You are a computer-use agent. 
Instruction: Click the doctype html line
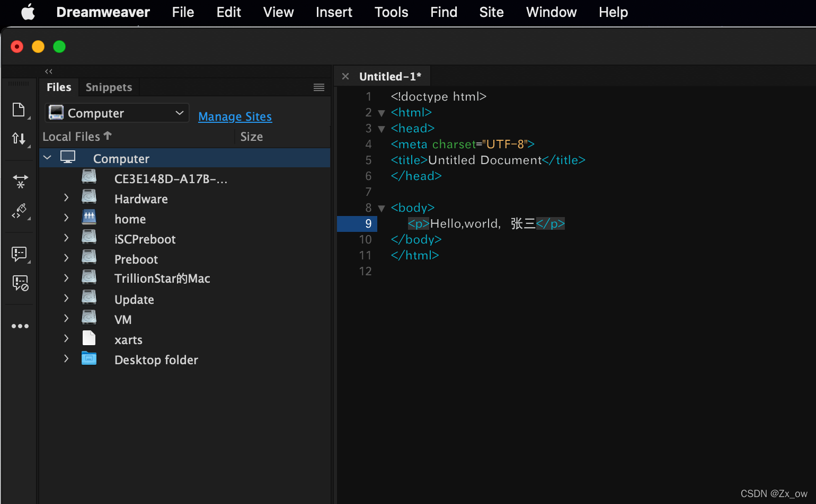pyautogui.click(x=438, y=96)
